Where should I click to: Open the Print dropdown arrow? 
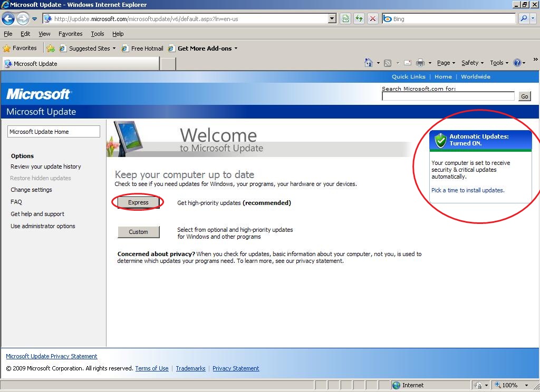pos(430,63)
